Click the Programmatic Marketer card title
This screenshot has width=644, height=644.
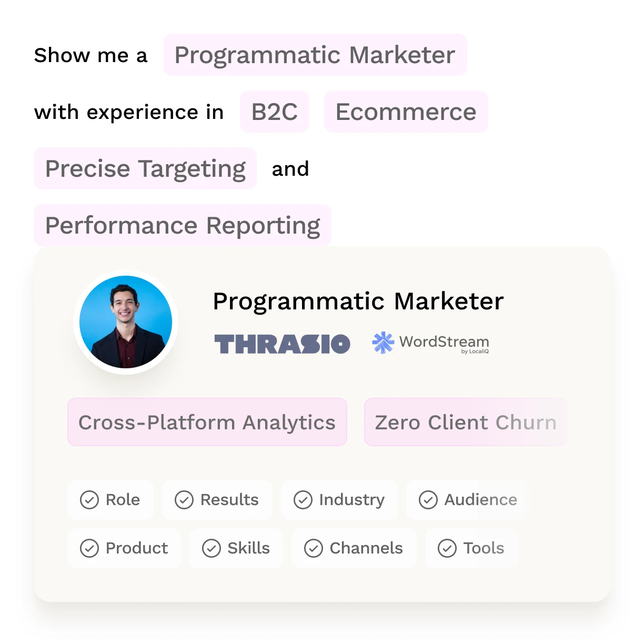tap(358, 301)
